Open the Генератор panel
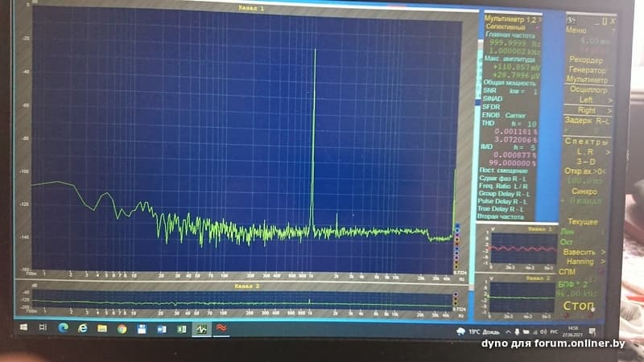644x362 pixels. (587, 70)
